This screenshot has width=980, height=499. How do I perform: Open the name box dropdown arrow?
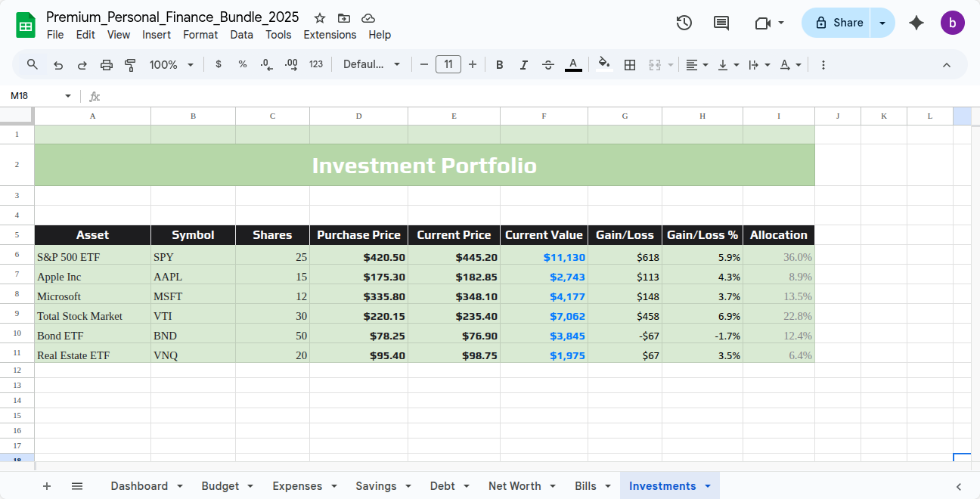[67, 96]
